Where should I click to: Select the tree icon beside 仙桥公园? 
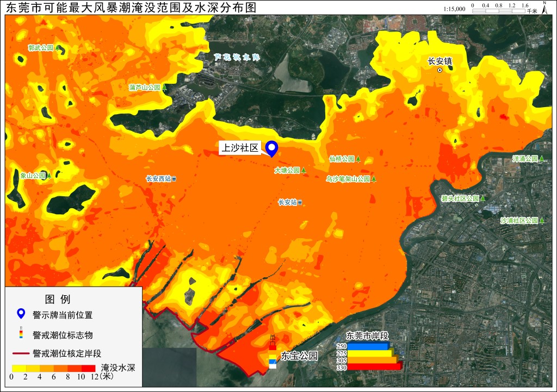click(358, 159)
